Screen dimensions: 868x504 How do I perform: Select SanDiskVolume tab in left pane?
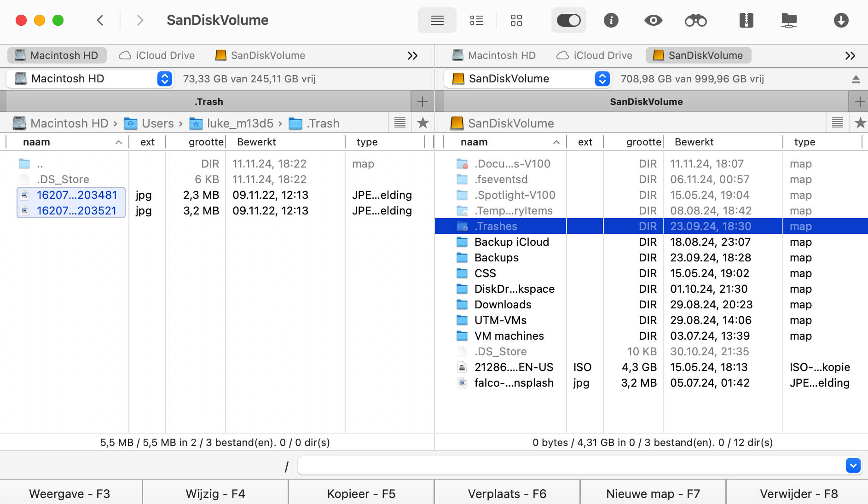pyautogui.click(x=260, y=55)
